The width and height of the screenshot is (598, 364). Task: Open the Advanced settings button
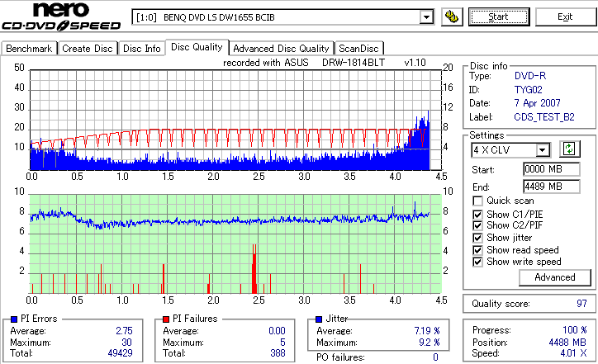pos(555,277)
